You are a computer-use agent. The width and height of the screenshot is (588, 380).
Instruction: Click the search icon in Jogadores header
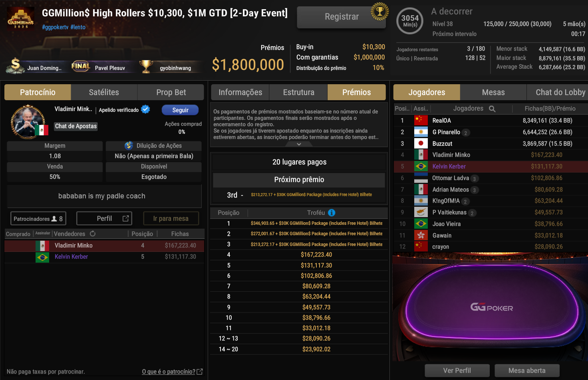pyautogui.click(x=492, y=109)
